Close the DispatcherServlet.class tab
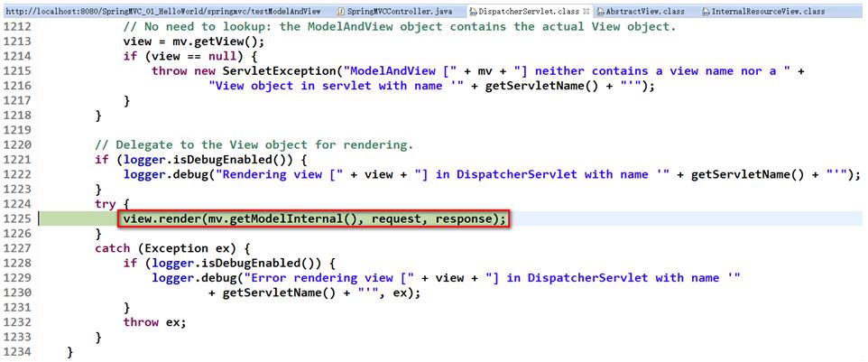Viewport: 868px width, 362px height. point(586,11)
